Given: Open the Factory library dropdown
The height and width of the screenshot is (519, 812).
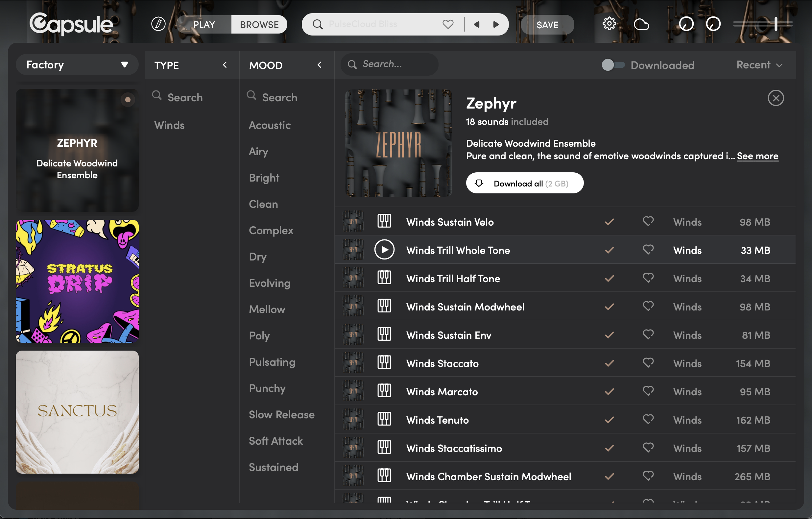Looking at the screenshot, I should [x=77, y=64].
